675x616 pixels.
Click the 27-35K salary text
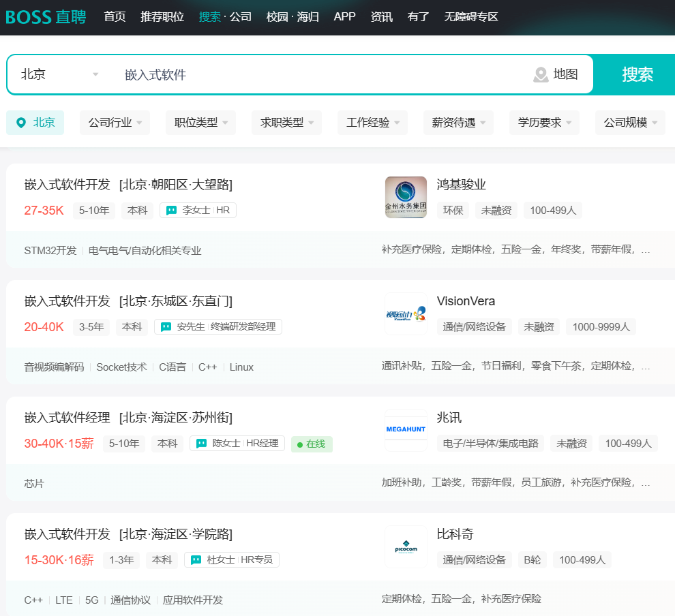(44, 211)
